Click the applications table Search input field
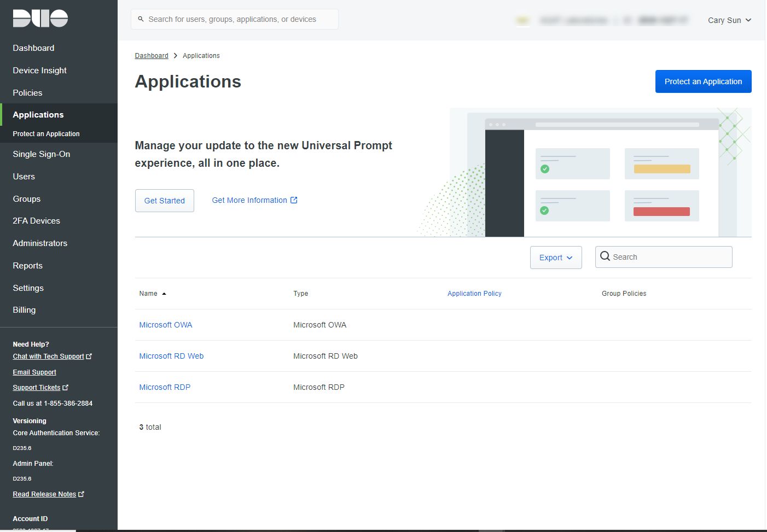The height and width of the screenshot is (532, 767). 664,257
